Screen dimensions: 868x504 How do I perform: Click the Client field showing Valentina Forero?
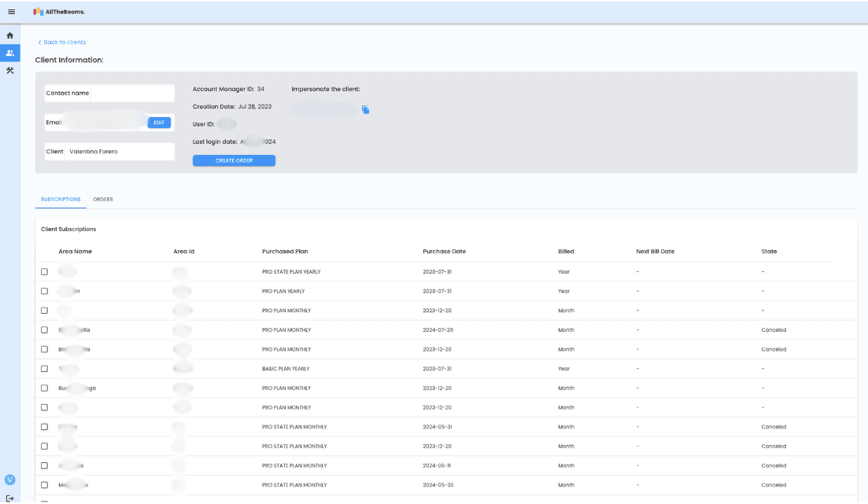(x=118, y=152)
